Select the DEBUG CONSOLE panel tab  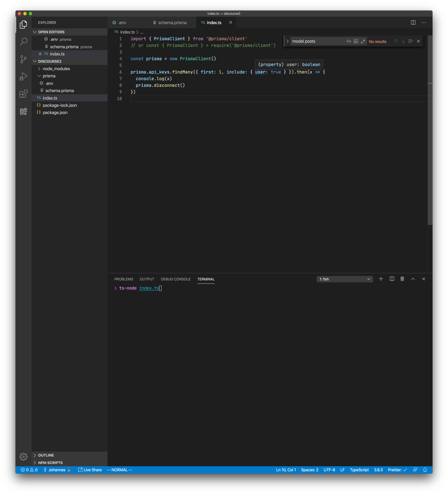(x=175, y=279)
